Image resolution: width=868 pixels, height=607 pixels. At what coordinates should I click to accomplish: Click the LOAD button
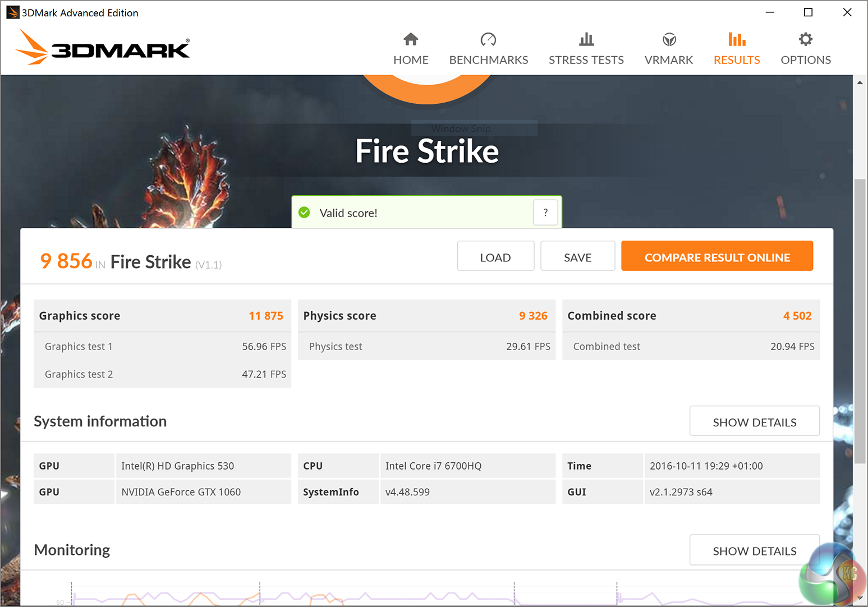[x=495, y=256]
